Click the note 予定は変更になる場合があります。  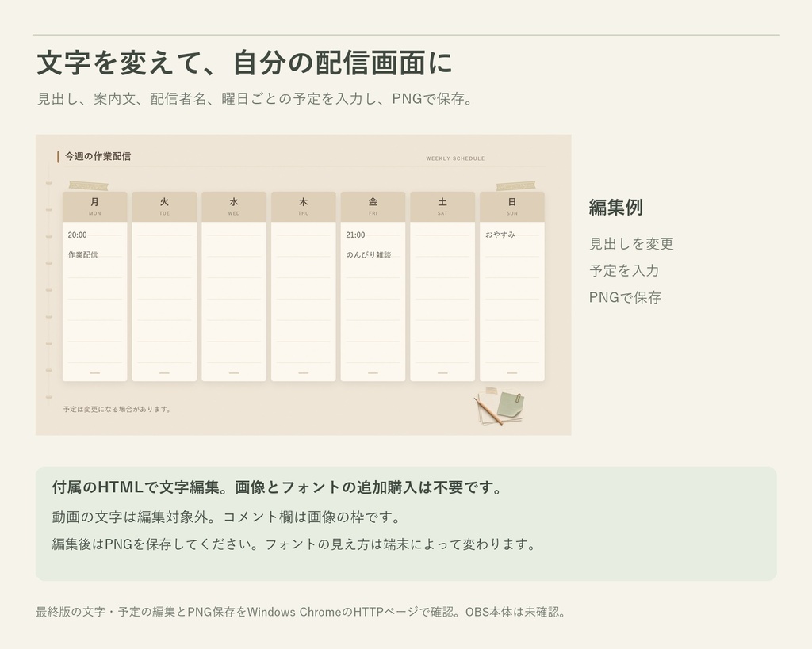click(117, 409)
